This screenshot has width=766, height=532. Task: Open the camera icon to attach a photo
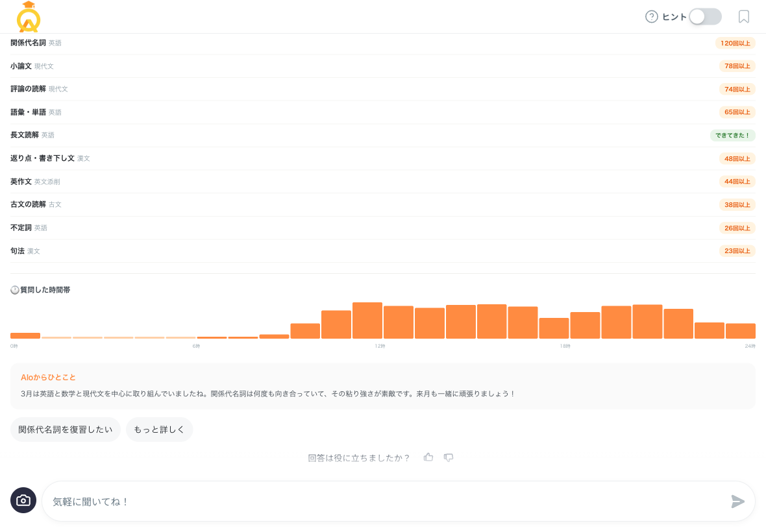click(x=23, y=500)
